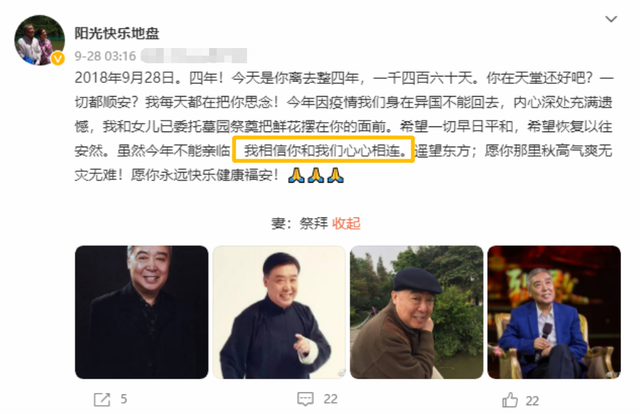Screen dimensions: 640x414
Task: Open third photo of man wearing beret
Action: click(x=416, y=312)
